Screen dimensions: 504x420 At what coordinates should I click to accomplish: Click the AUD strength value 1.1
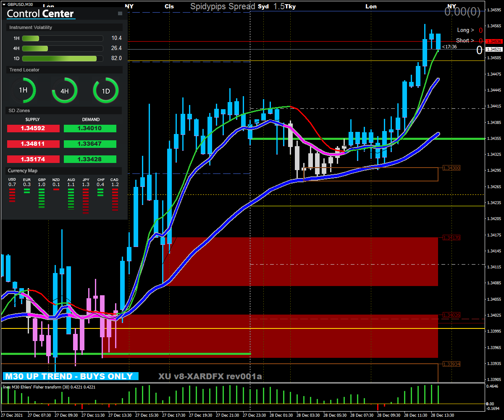71,184
